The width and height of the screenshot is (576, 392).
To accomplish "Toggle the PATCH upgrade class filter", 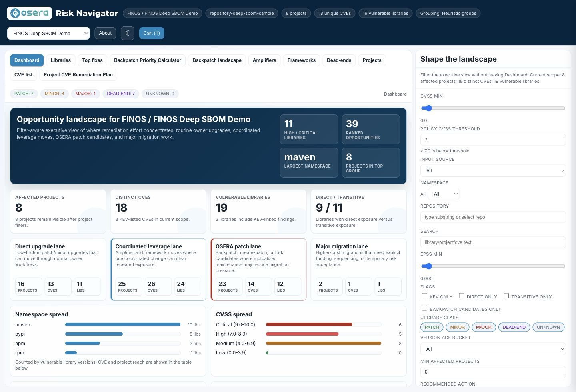I will [x=432, y=327].
